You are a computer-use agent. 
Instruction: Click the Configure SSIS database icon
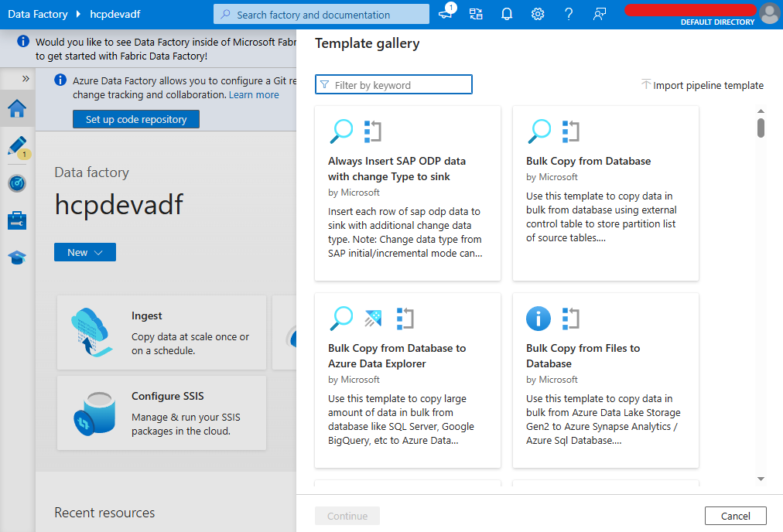95,413
